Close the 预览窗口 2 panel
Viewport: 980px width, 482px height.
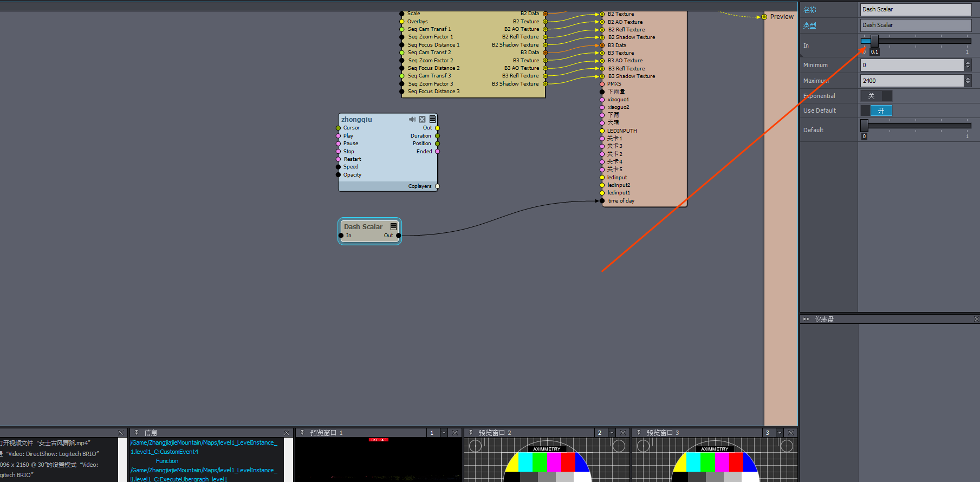[623, 433]
